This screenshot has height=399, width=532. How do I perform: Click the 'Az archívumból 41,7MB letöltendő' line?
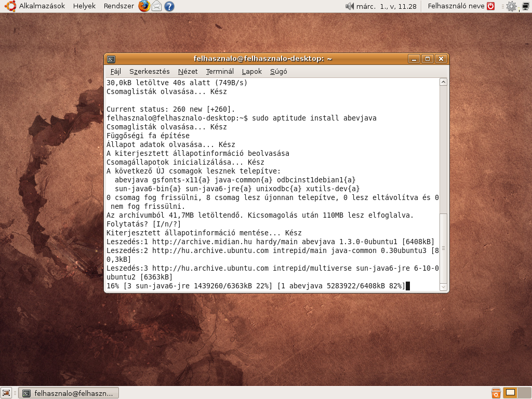260,215
